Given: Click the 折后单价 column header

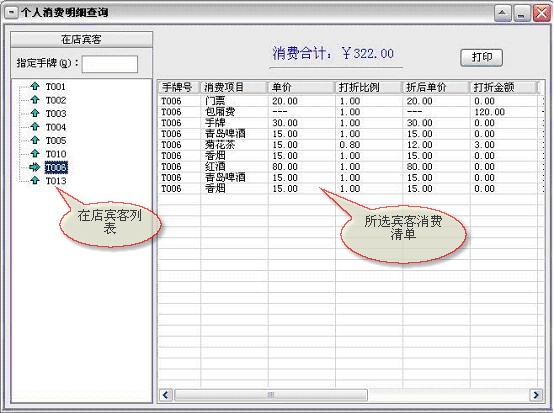Looking at the screenshot, I should coord(436,87).
